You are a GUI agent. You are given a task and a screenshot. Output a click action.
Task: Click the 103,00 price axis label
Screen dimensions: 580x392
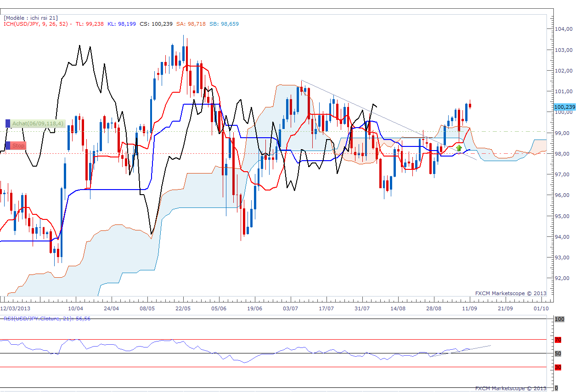tap(564, 50)
